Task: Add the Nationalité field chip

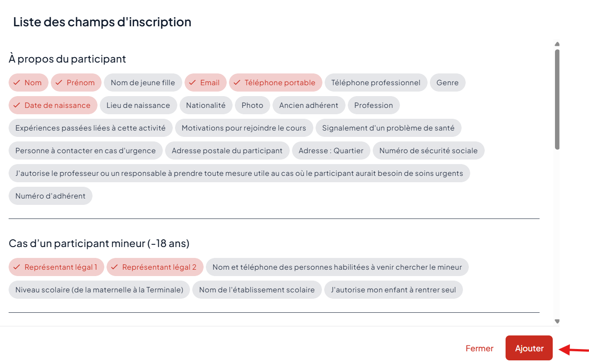Action: pyautogui.click(x=205, y=105)
